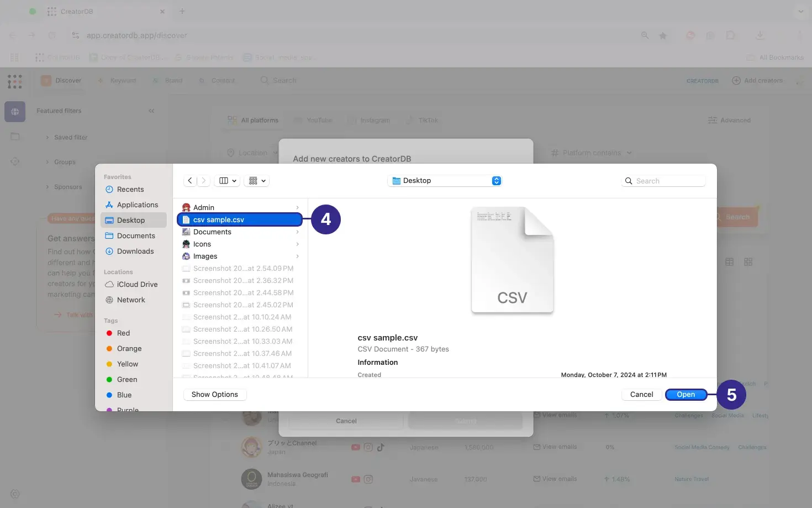
Task: Bookmark page with star icon
Action: click(663, 35)
